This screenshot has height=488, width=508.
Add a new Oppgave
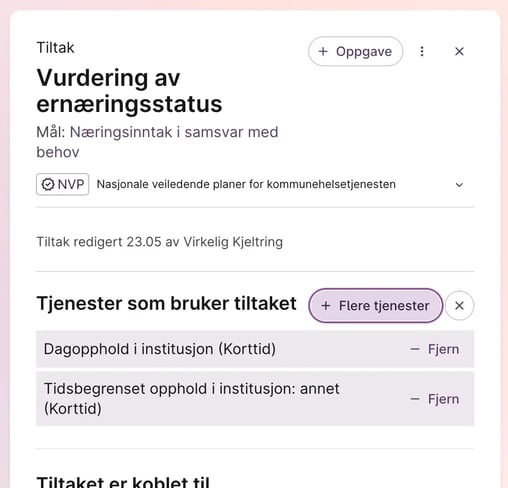[355, 51]
